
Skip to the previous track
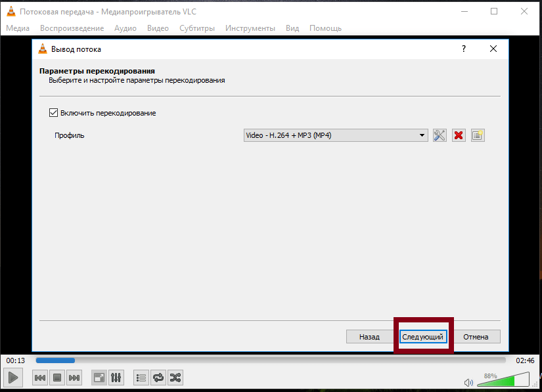point(40,378)
